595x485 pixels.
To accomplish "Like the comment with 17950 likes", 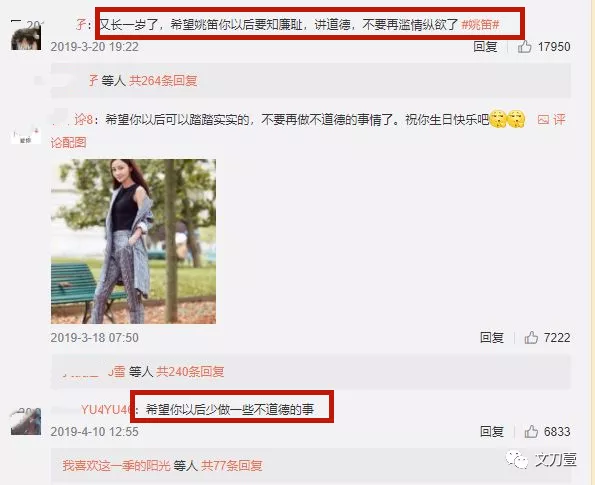I will 524,47.
